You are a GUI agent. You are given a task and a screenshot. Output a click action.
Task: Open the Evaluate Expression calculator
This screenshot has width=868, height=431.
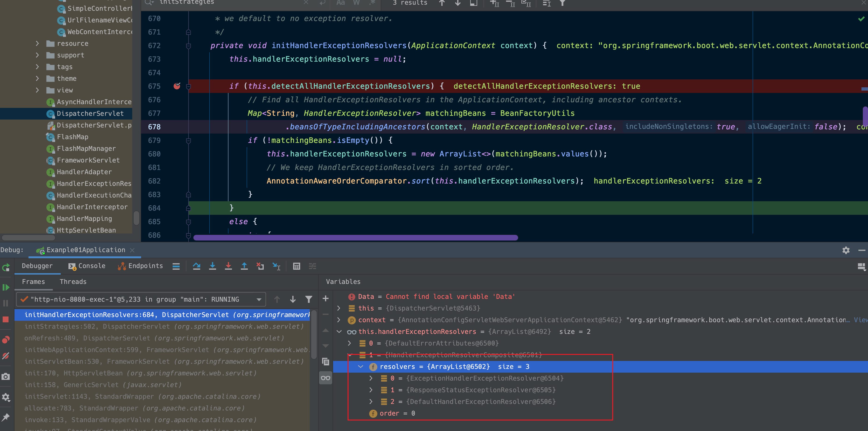(x=296, y=266)
